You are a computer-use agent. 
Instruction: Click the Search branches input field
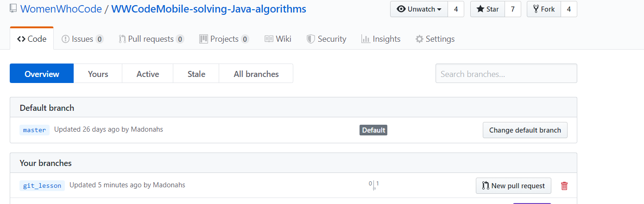506,74
